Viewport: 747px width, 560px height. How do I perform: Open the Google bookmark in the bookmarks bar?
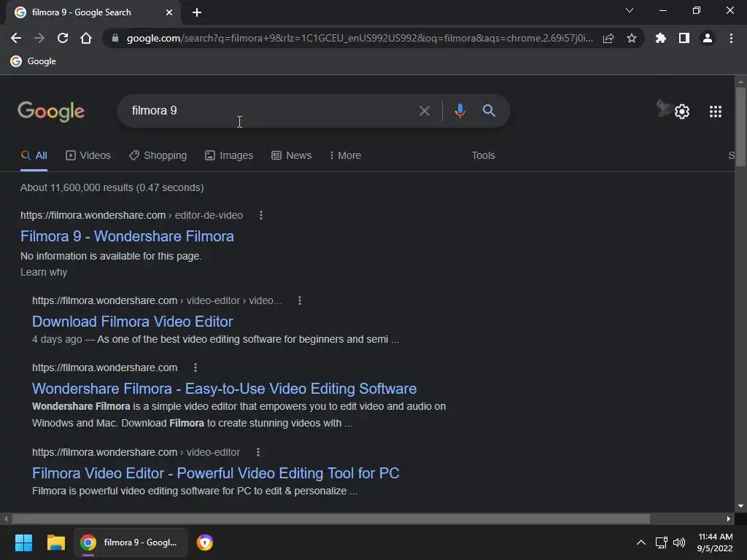click(34, 61)
